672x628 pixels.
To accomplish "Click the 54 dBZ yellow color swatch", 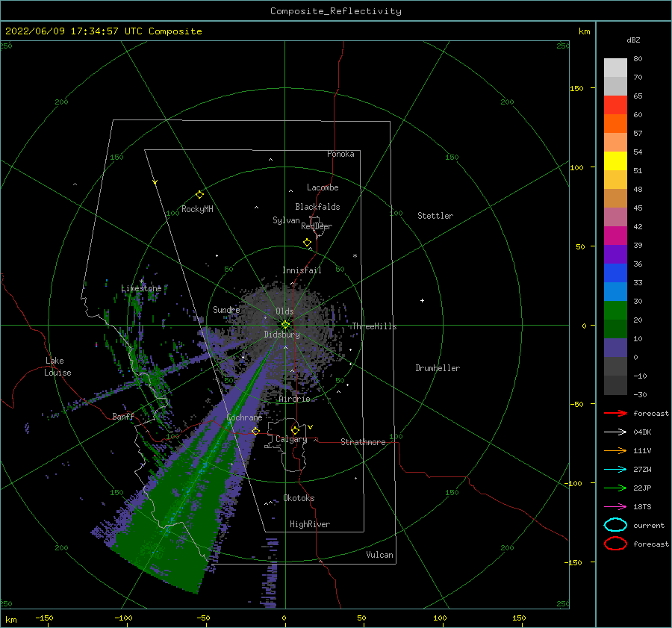I will point(615,161).
